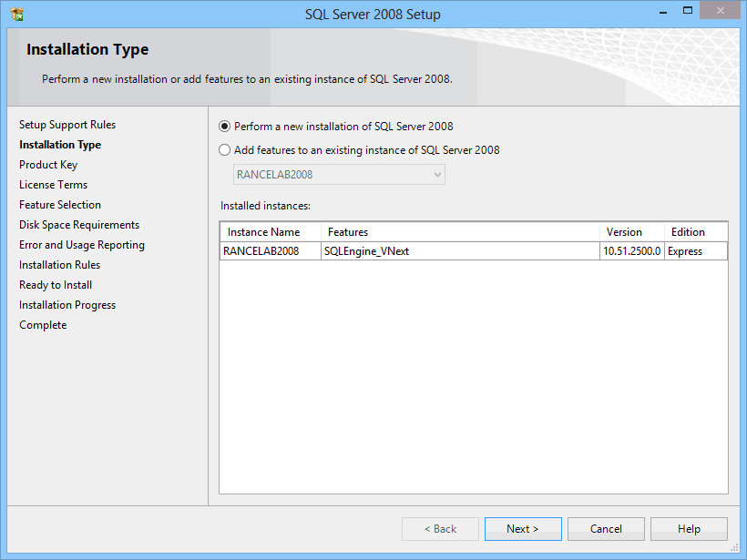
Task: Click the SQL Server Setup title bar icon
Action: click(17, 15)
